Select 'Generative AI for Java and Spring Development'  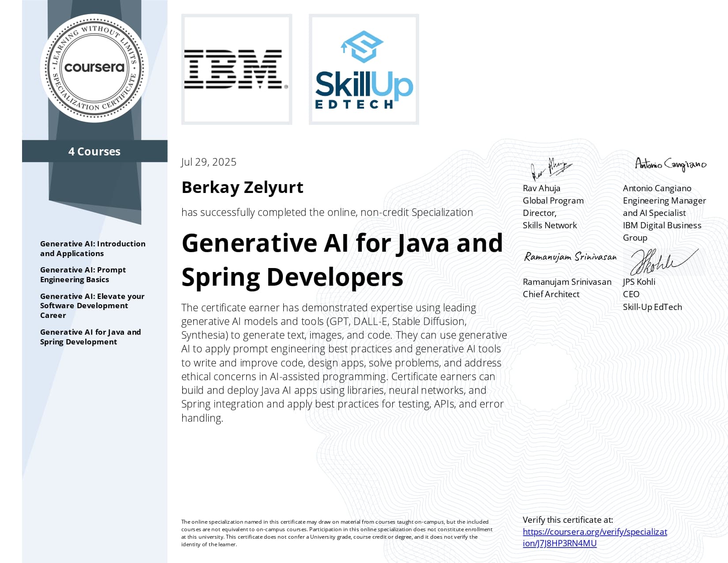click(x=90, y=337)
